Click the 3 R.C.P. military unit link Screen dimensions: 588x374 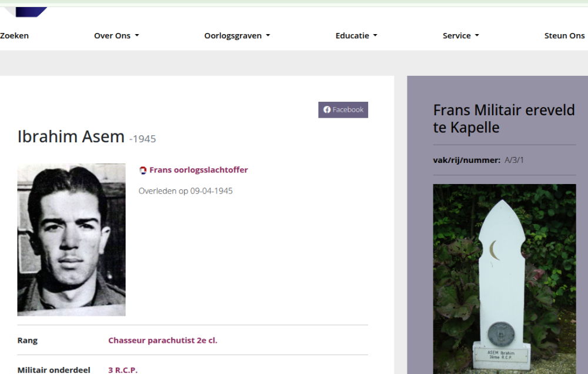[122, 370]
